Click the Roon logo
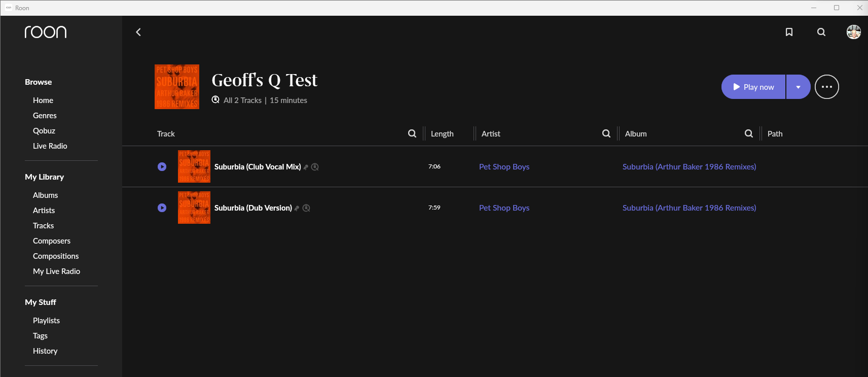 tap(46, 32)
